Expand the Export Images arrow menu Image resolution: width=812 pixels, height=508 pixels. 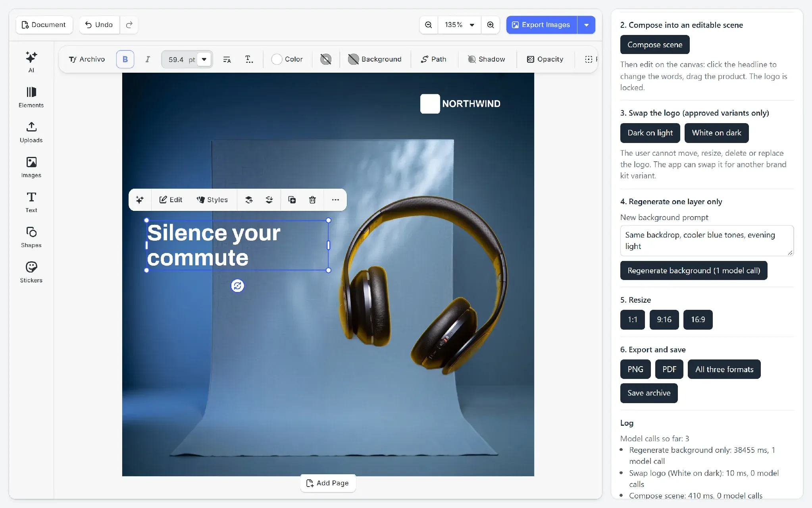586,25
